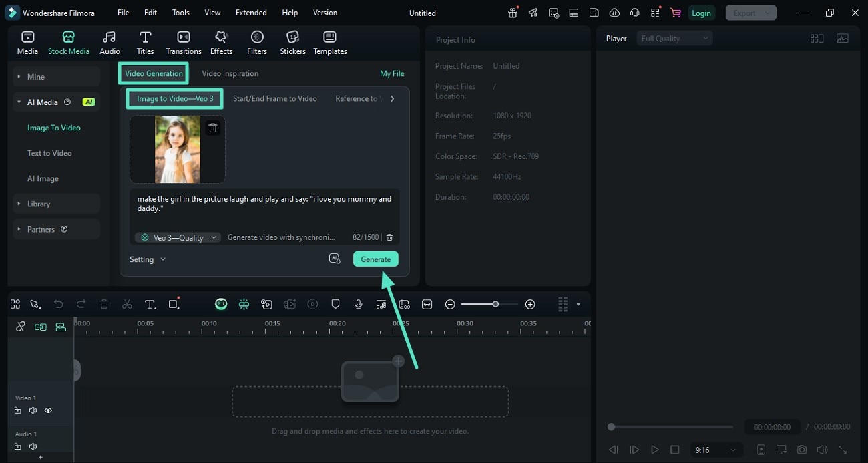Click the save project icon in title bar
The image size is (868, 463).
click(x=594, y=13)
